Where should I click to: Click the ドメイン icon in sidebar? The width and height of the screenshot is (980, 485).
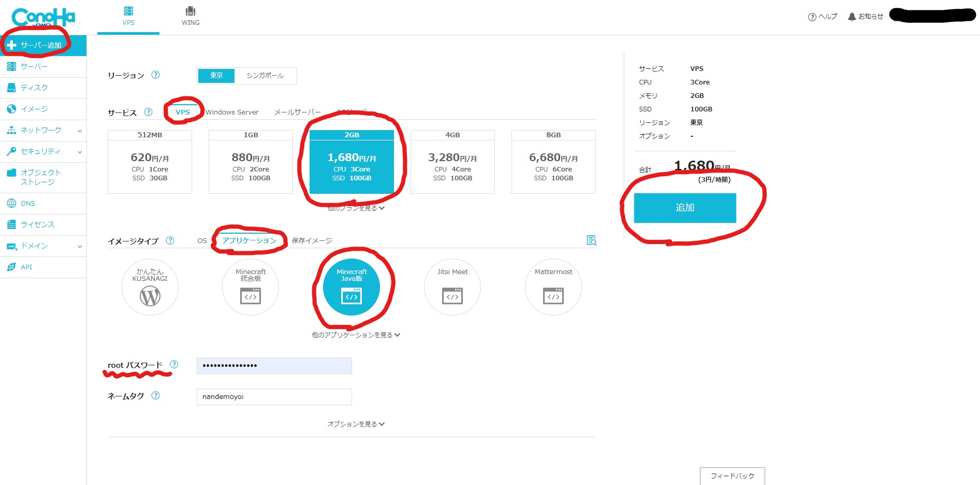point(11,246)
